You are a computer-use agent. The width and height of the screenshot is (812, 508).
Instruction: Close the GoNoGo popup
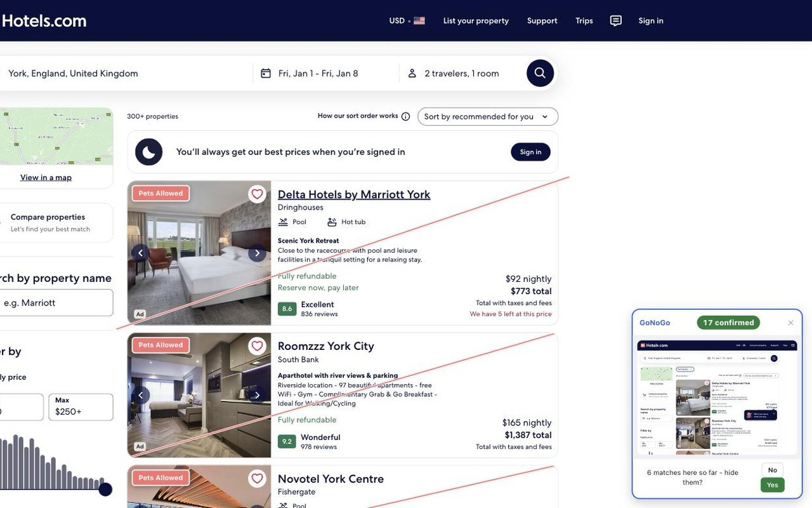click(791, 323)
